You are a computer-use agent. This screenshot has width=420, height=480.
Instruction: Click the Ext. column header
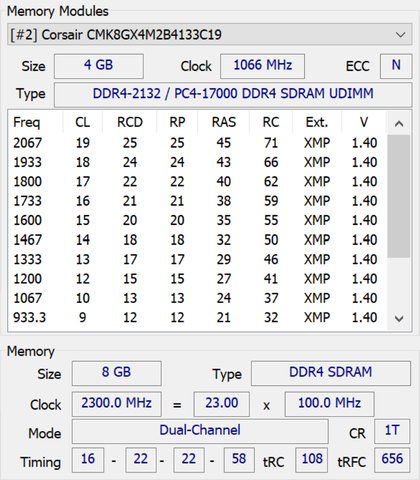[x=317, y=122]
